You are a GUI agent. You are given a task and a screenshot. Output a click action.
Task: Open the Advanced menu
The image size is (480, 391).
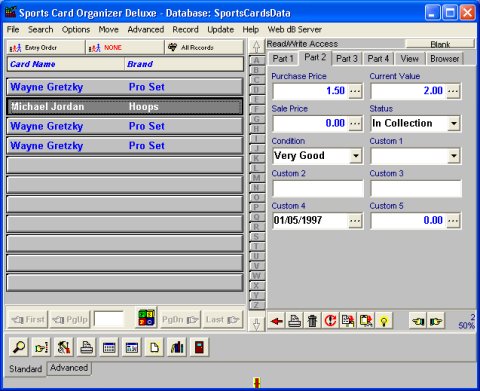point(146,29)
